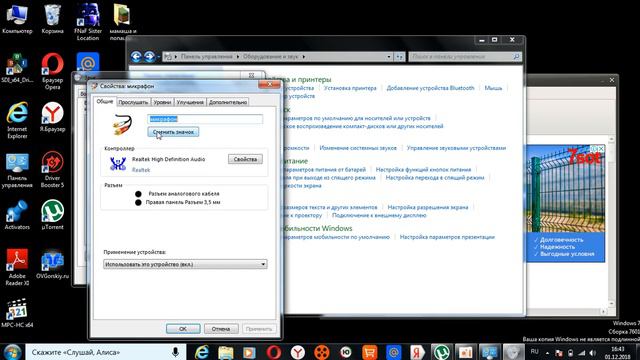Image resolution: width=640 pixels, height=360 pixels.
Task: Open Realtek controller Свойства button
Action: click(x=245, y=159)
